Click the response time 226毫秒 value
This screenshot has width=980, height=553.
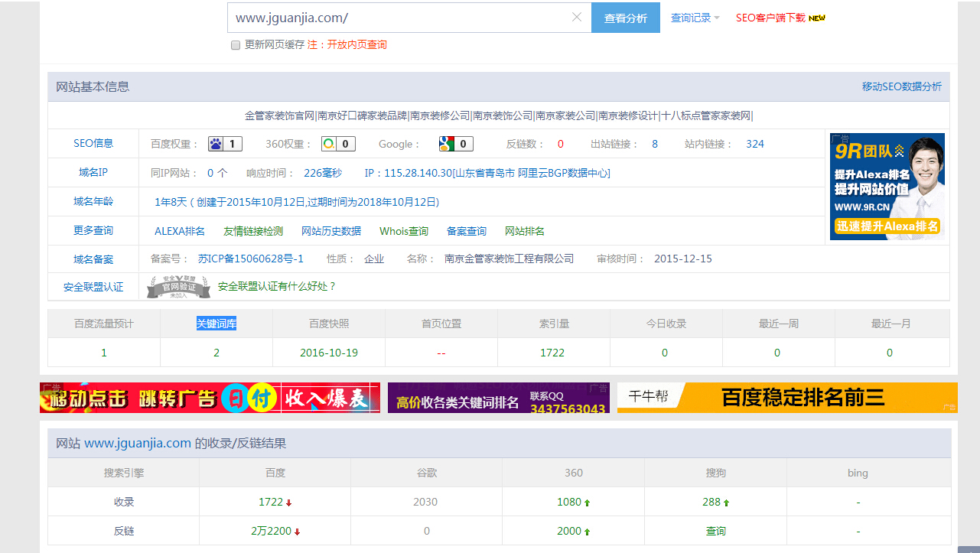pos(323,173)
